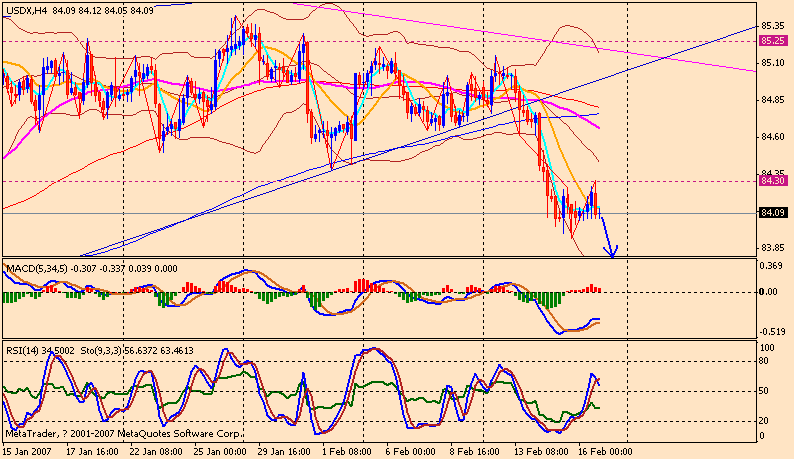Click the MetaTrader MetaQuotes copyright text
Image resolution: width=794 pixels, height=459 pixels.
tap(123, 434)
